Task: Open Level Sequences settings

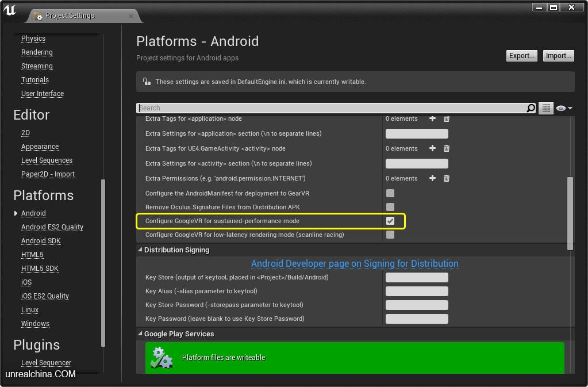Action: (x=47, y=160)
